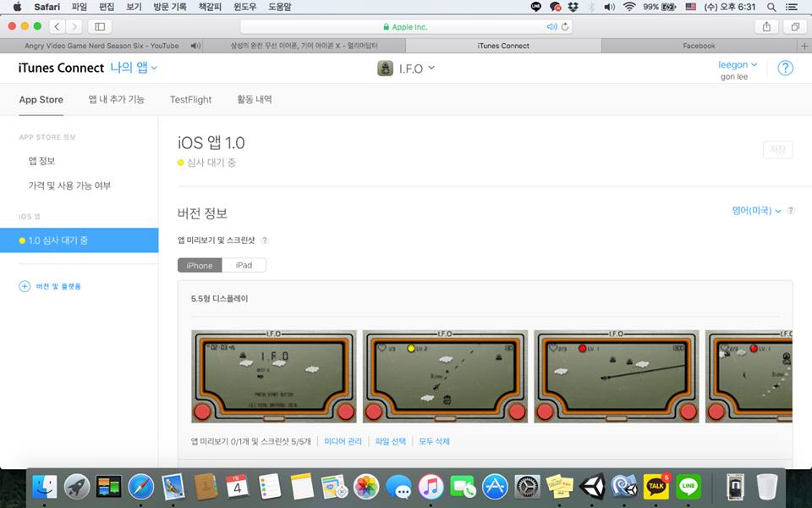This screenshot has width=812, height=508.
Task: Click help icon beside 앱 미리보기 및 스크린샷
Action: pyautogui.click(x=265, y=240)
